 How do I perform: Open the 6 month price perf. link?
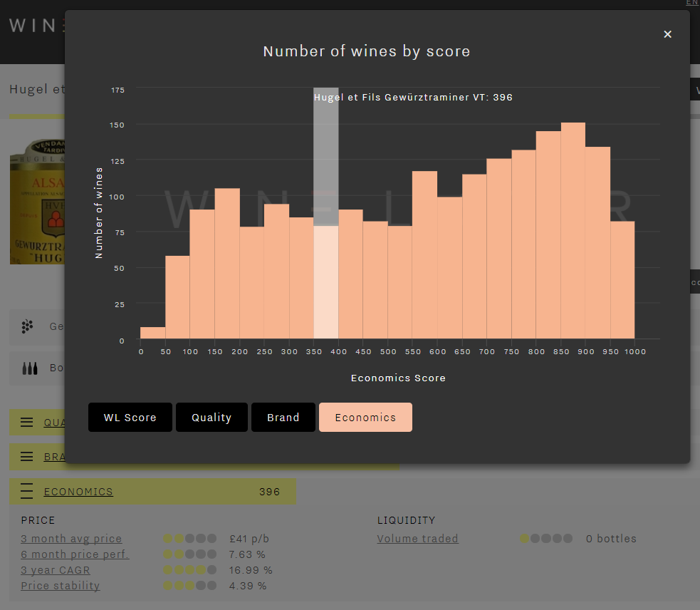(x=75, y=554)
